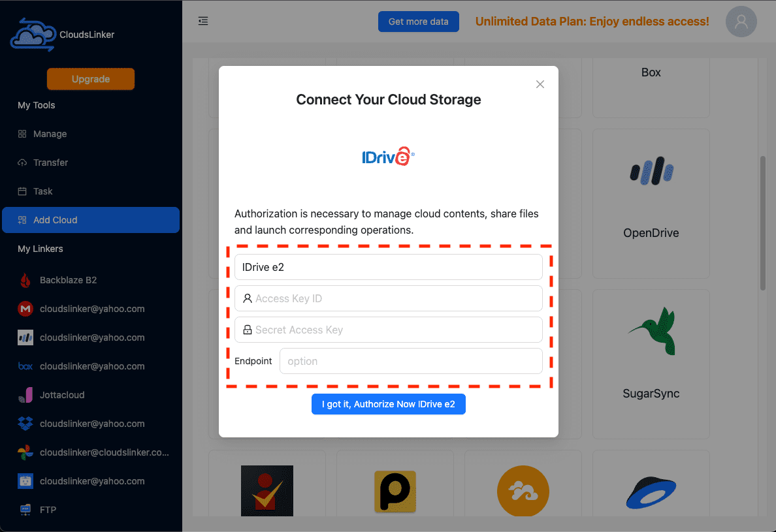The height and width of the screenshot is (532, 776).
Task: Click the Backblaze B2 flame icon
Action: (x=25, y=280)
